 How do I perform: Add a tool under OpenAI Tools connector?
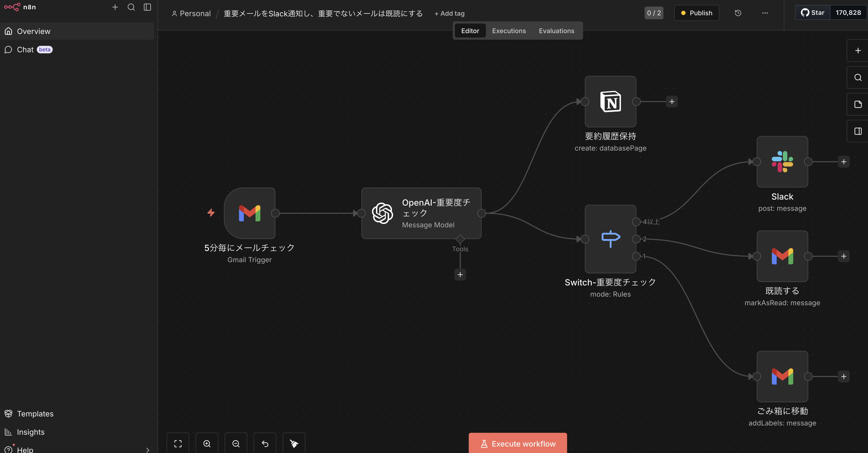click(x=460, y=274)
